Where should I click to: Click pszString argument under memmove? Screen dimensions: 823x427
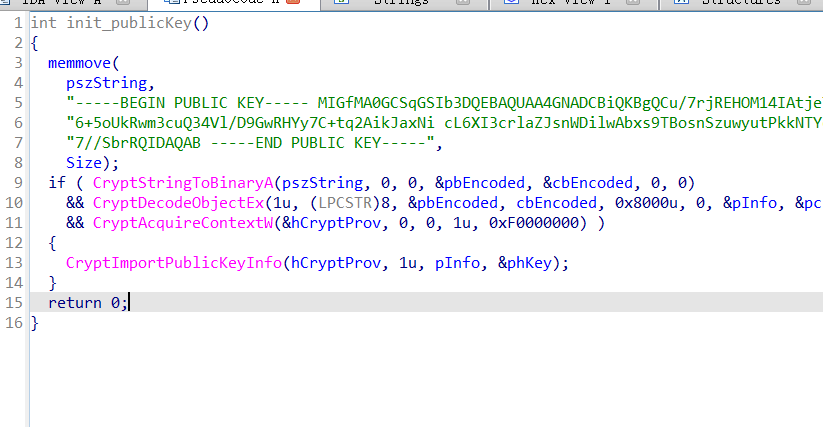[x=107, y=83]
